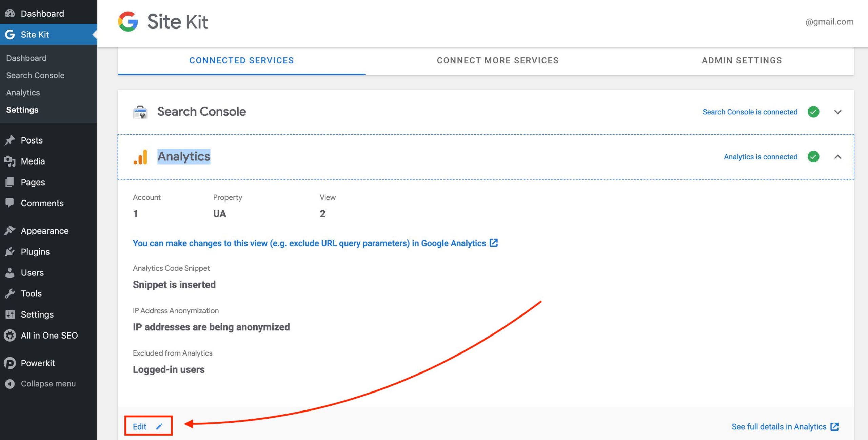Click the Comments bubble icon
The image size is (868, 440).
point(10,203)
